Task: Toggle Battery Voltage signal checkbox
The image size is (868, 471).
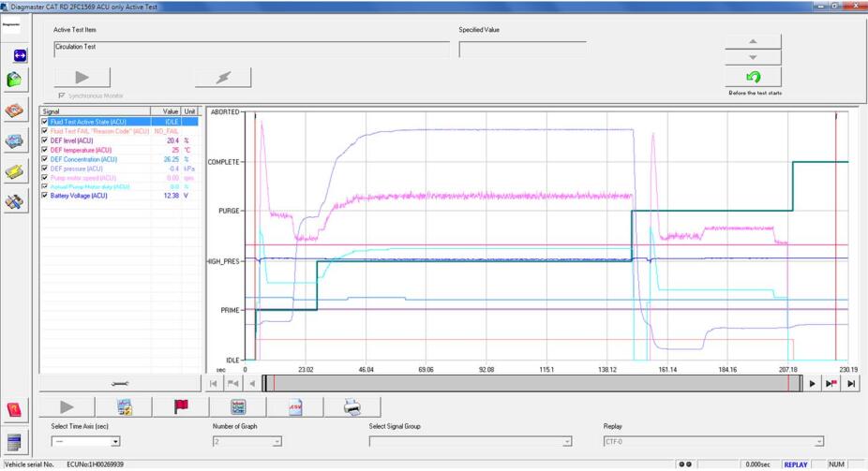Action: pos(45,196)
